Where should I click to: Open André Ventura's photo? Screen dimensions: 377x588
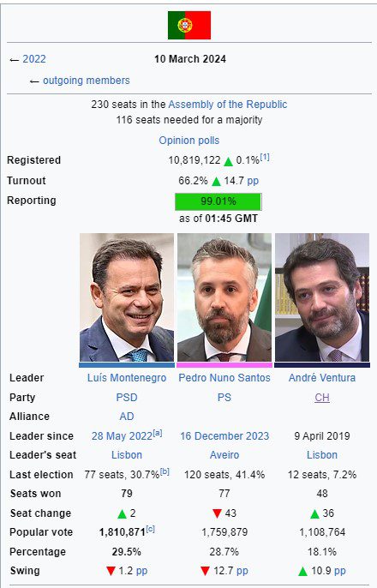click(x=322, y=297)
